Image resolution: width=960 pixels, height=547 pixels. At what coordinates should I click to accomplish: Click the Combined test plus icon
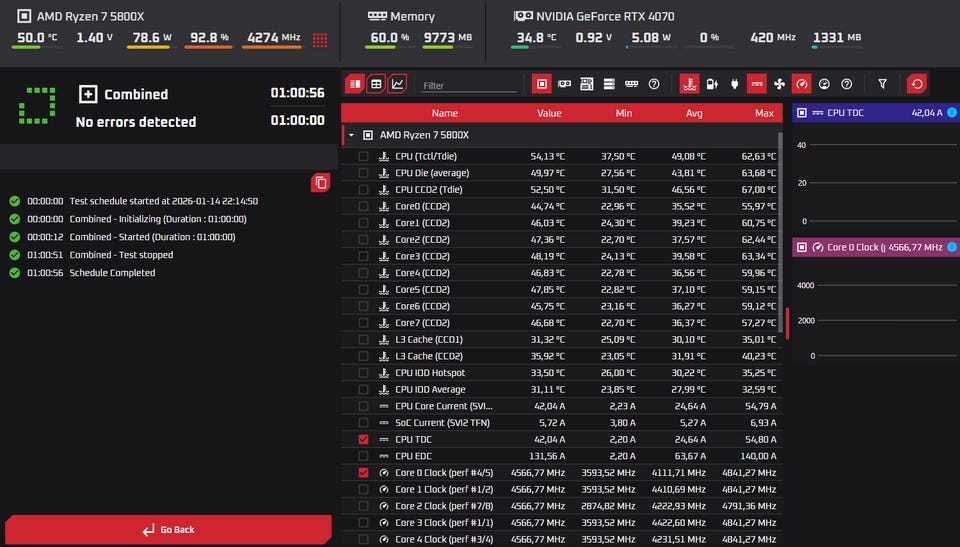pyautogui.click(x=88, y=94)
